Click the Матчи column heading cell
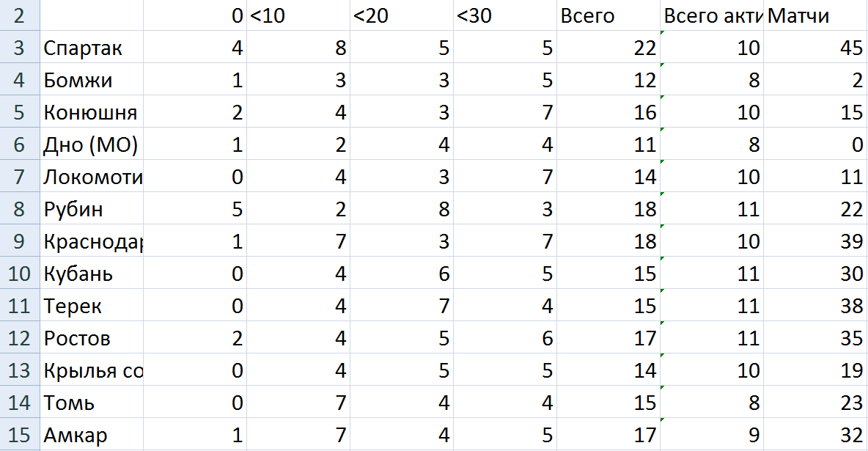Image resolution: width=868 pixels, height=451 pixels. click(815, 16)
